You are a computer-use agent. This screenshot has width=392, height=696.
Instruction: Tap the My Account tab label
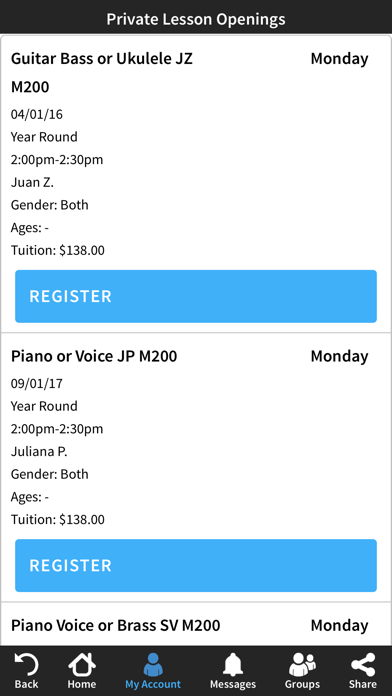tap(153, 684)
